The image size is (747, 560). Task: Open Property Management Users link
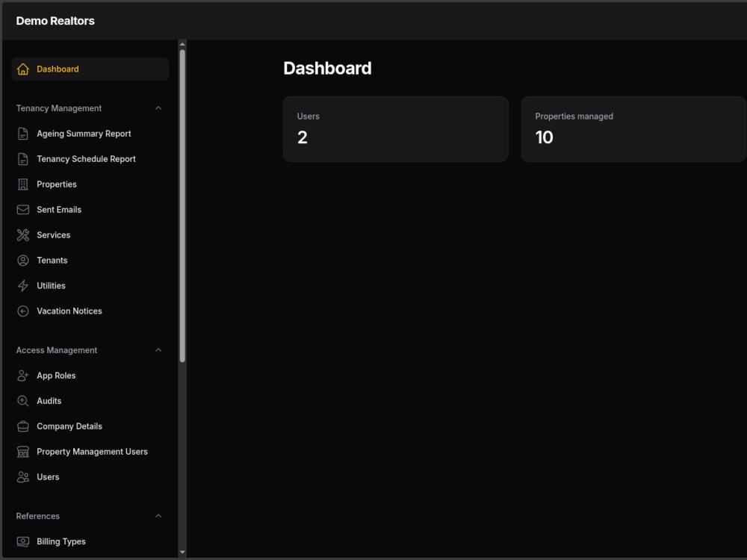tap(90, 452)
